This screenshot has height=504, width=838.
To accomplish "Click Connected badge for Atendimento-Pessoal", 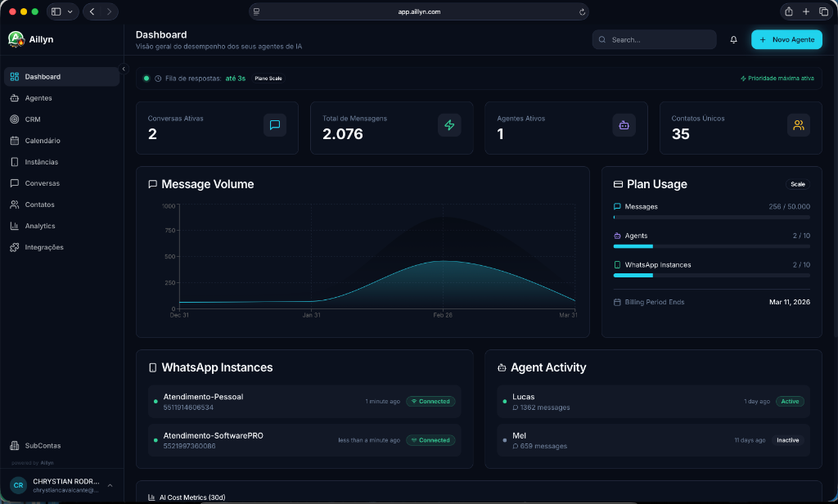I will (430, 402).
